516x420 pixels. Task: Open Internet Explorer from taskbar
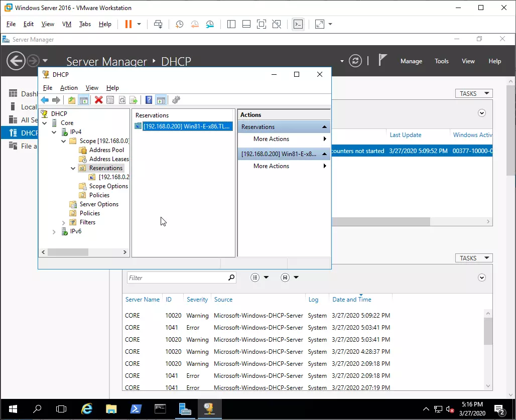tap(87, 409)
